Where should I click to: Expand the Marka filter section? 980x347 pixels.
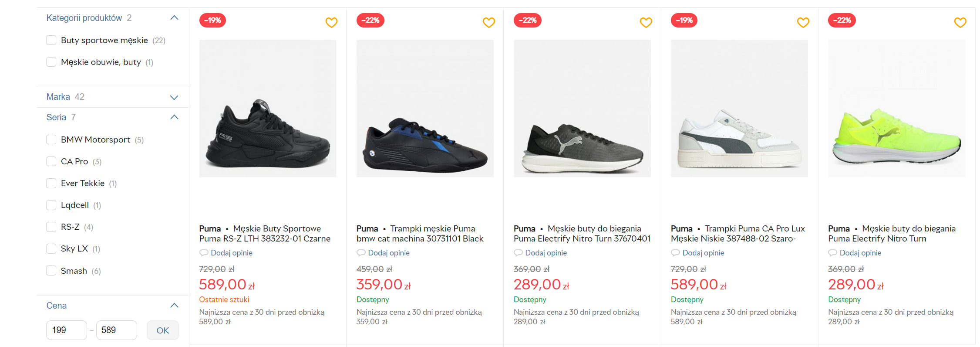click(174, 97)
